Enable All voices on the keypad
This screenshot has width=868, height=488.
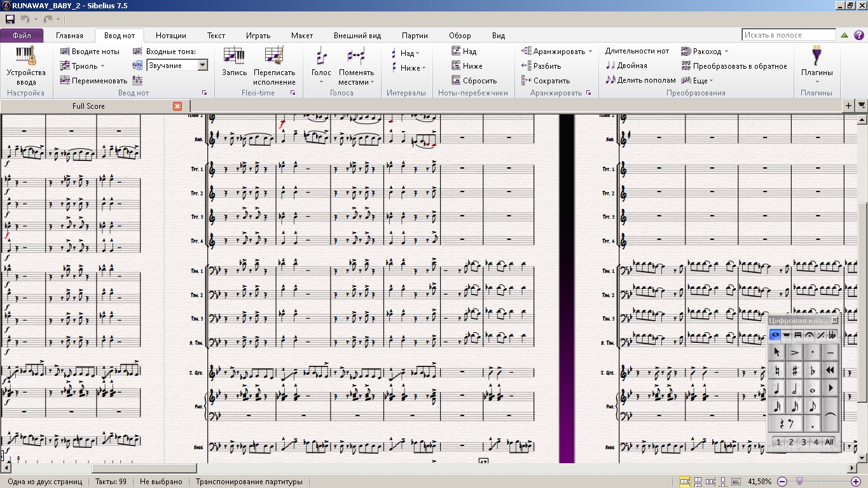pos(829,442)
